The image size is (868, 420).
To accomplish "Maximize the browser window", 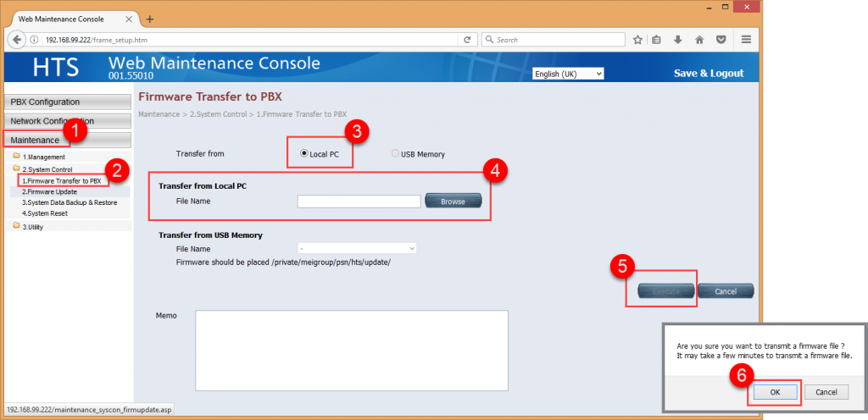I will (x=726, y=7).
